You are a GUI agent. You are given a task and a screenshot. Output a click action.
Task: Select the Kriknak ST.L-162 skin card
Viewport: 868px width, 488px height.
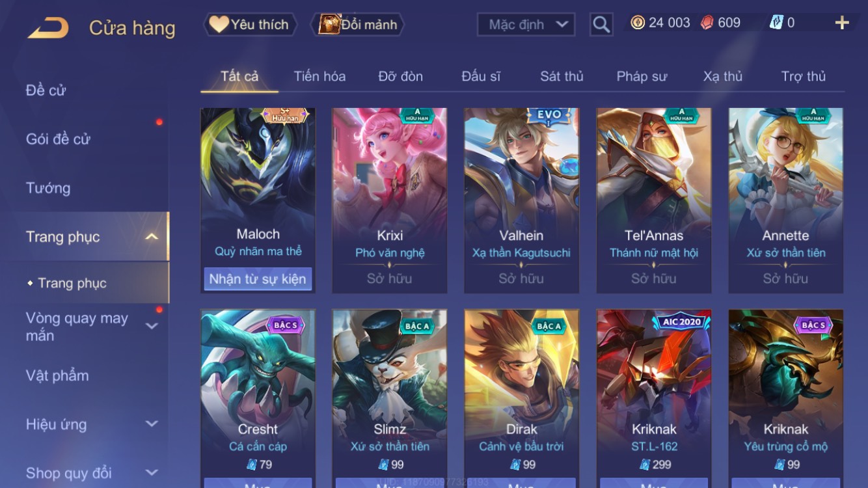point(654,398)
